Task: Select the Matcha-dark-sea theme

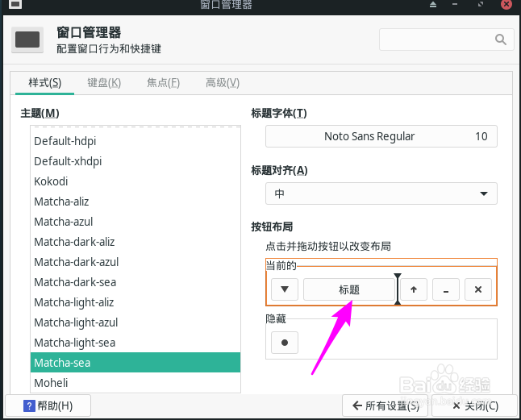Action: point(135,282)
